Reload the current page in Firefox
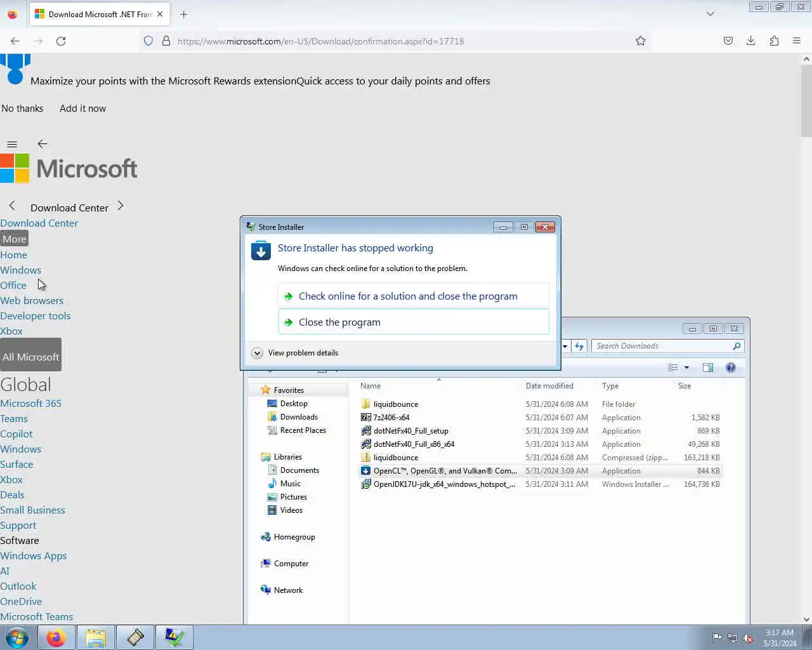The image size is (812, 650). pos(61,41)
